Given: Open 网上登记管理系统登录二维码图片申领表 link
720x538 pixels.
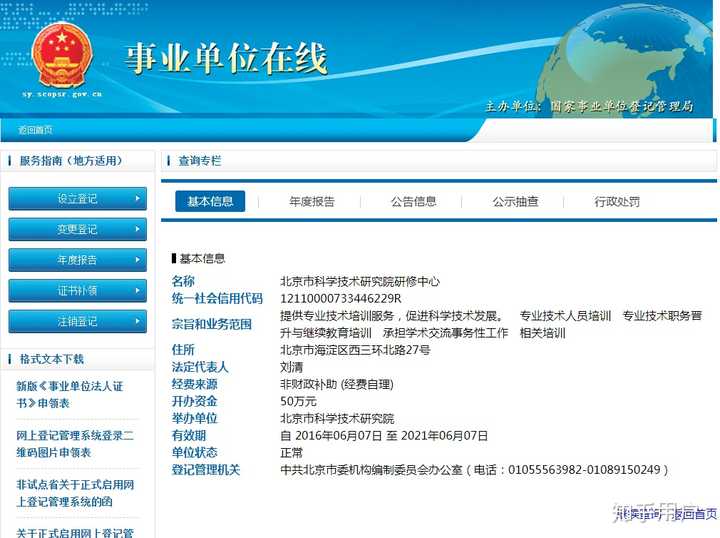Looking at the screenshot, I should [x=75, y=444].
